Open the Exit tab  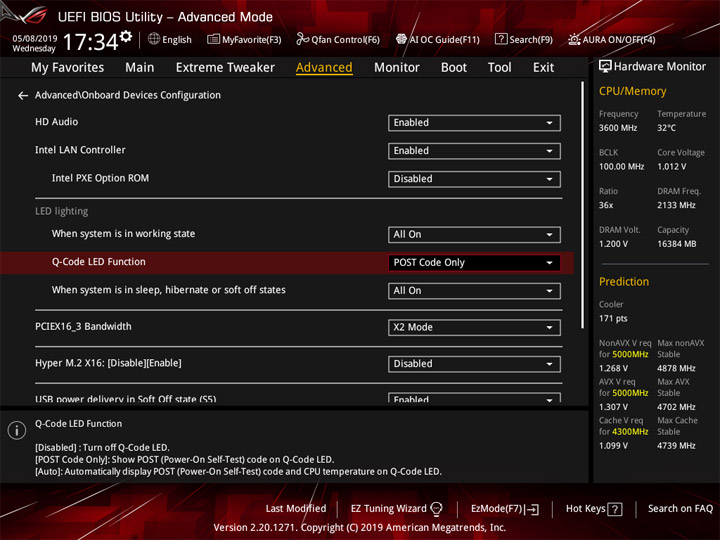(543, 68)
